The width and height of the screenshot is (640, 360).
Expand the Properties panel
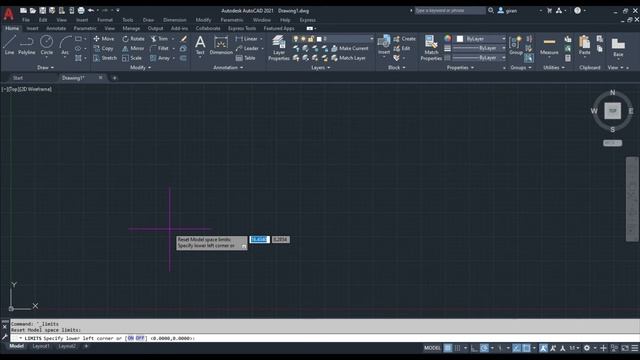[x=460, y=68]
